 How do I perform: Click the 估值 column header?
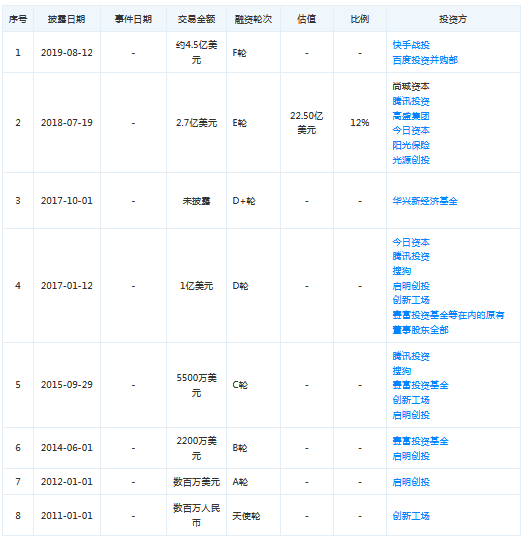(x=307, y=19)
